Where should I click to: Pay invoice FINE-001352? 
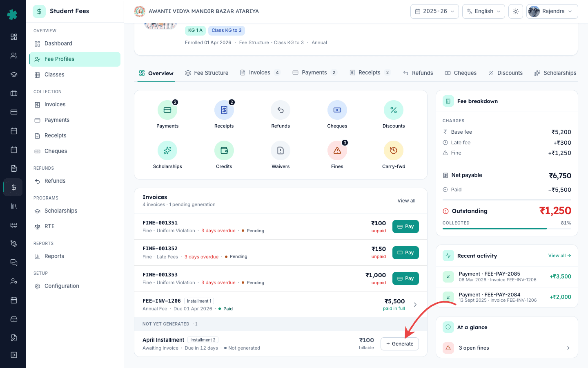point(405,253)
